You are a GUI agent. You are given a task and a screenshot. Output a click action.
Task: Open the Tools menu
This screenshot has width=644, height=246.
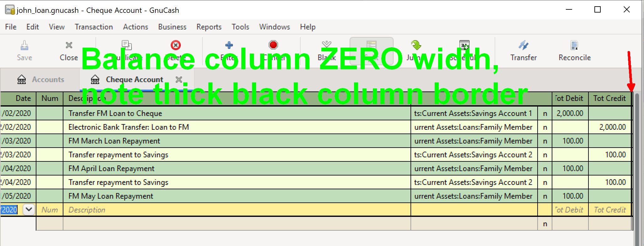pos(240,27)
